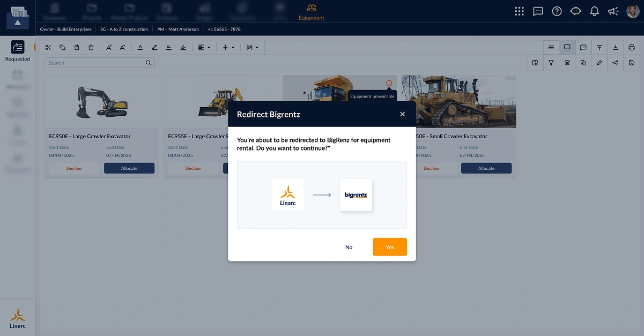The width and height of the screenshot is (644, 336).
Task: Click the duplicate squares icon beside layers
Action: point(583,63)
